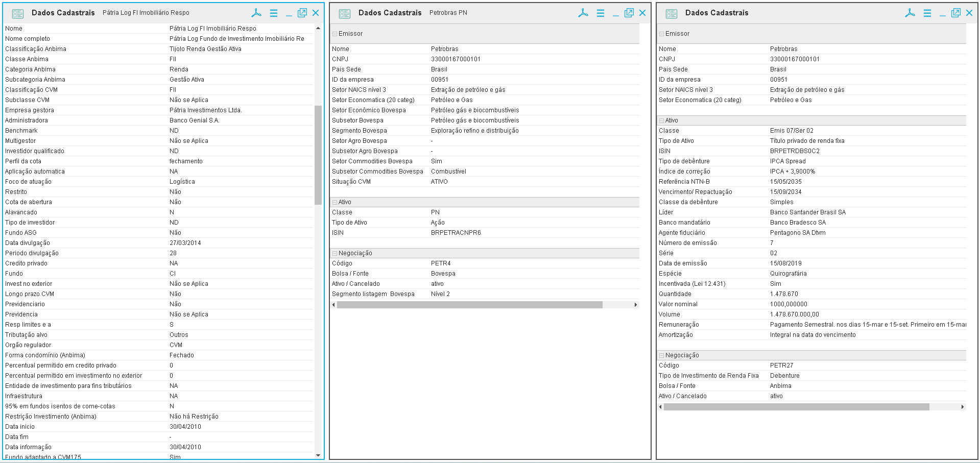Click the 'Pentagono SA Dtvm' agente fiduciário value

[798, 233]
